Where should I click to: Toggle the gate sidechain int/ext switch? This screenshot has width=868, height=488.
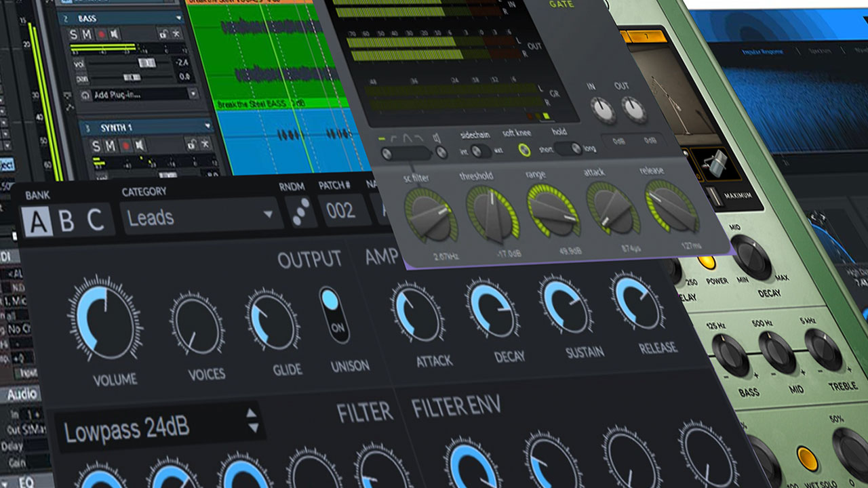[480, 151]
